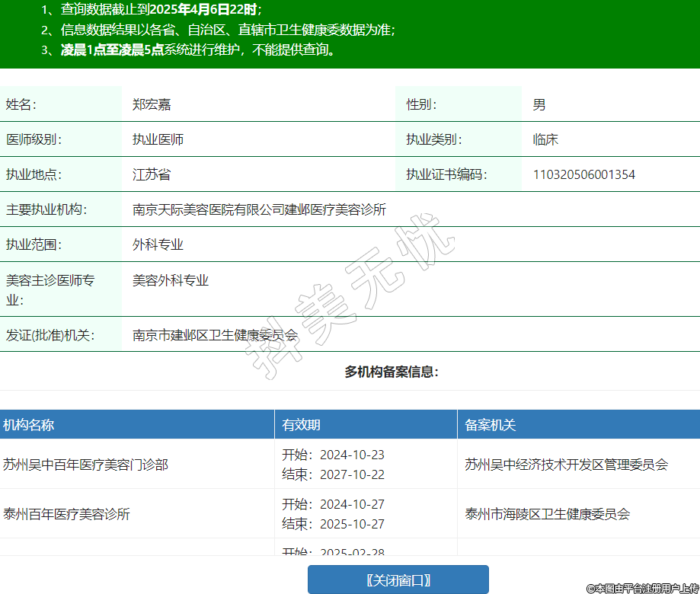Click the 临床 practice category value
Viewport: 700px width, 594px height.
click(545, 140)
